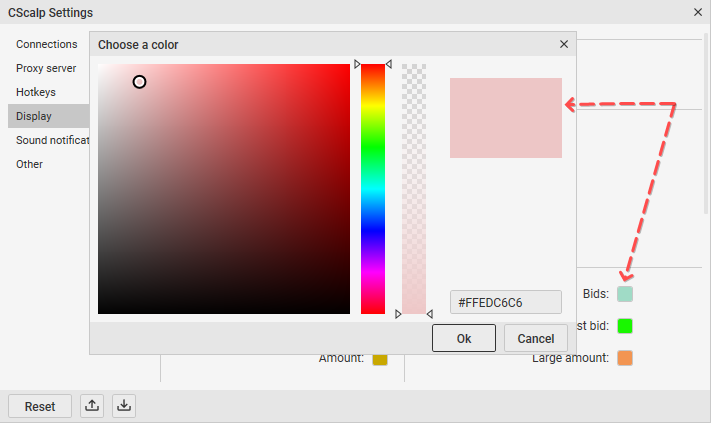The height and width of the screenshot is (423, 711).
Task: Open the Connections settings section
Action: [47, 44]
